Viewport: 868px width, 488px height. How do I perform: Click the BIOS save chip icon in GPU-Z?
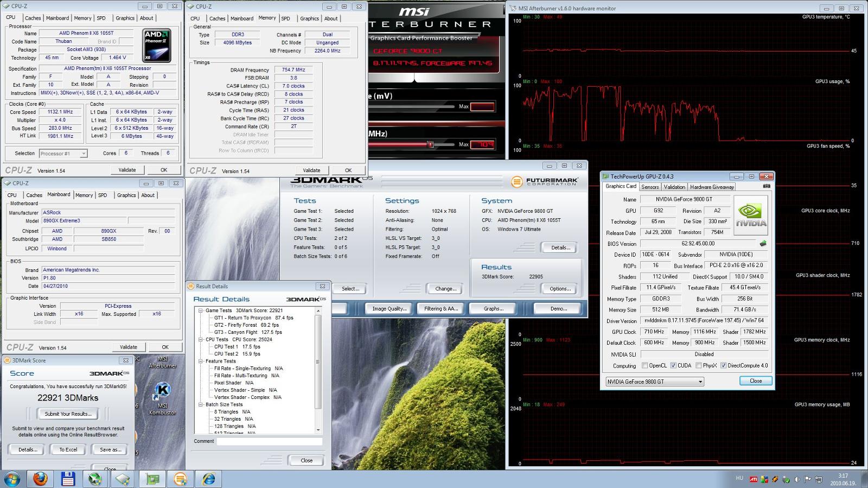[763, 243]
